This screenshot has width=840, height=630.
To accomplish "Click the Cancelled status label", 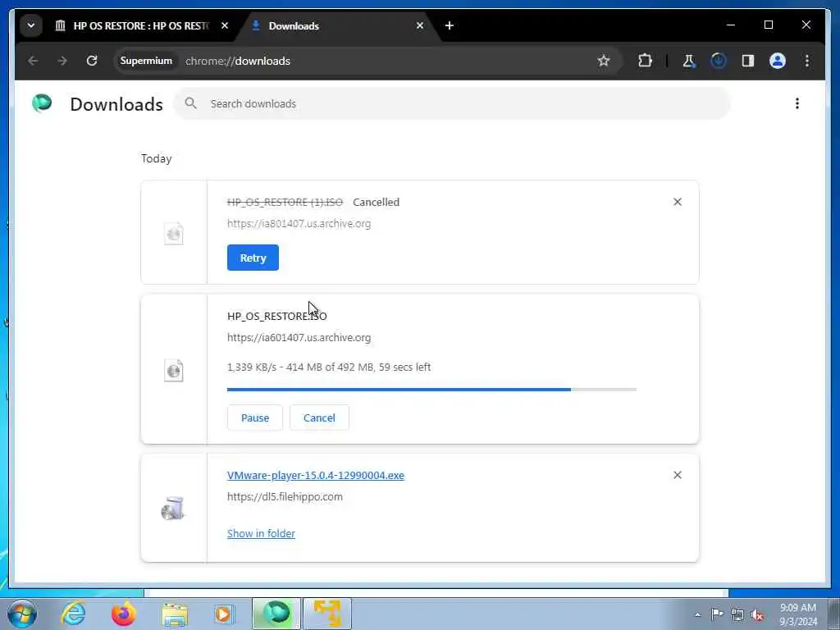I will 376,202.
